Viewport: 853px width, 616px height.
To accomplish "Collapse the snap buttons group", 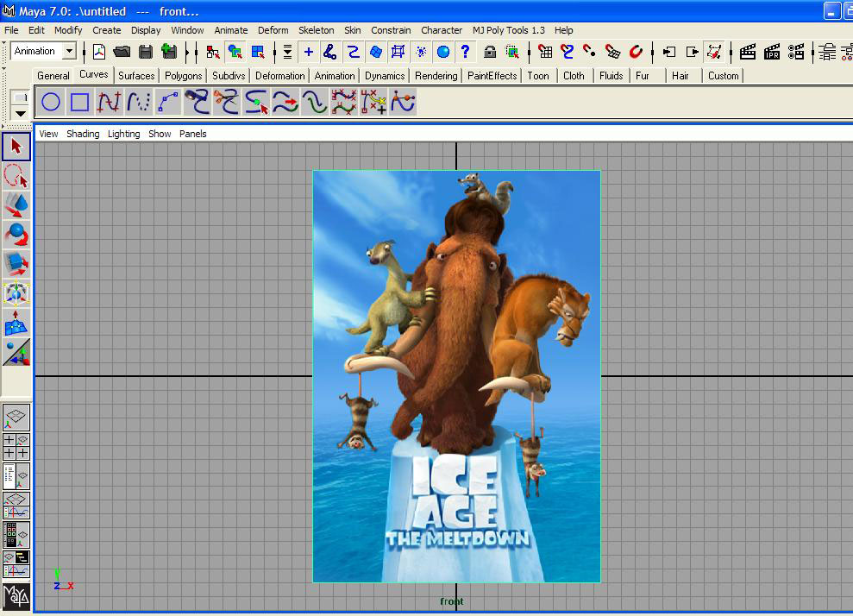I will coord(530,53).
